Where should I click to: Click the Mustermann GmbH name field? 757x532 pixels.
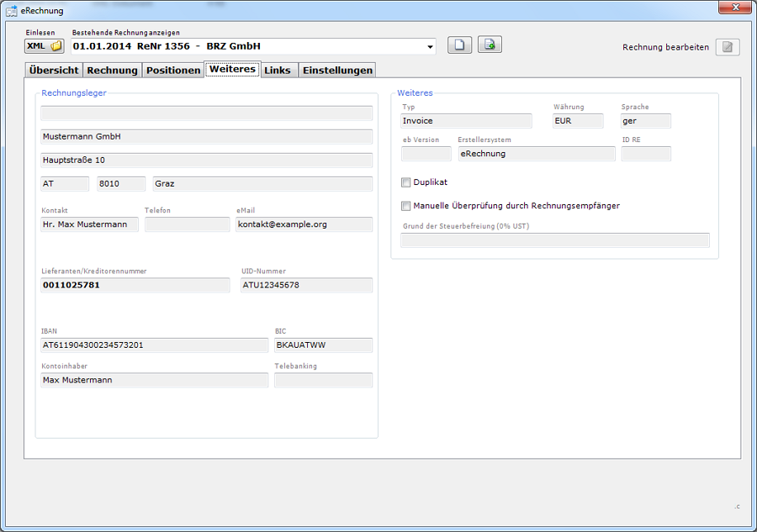pos(207,136)
